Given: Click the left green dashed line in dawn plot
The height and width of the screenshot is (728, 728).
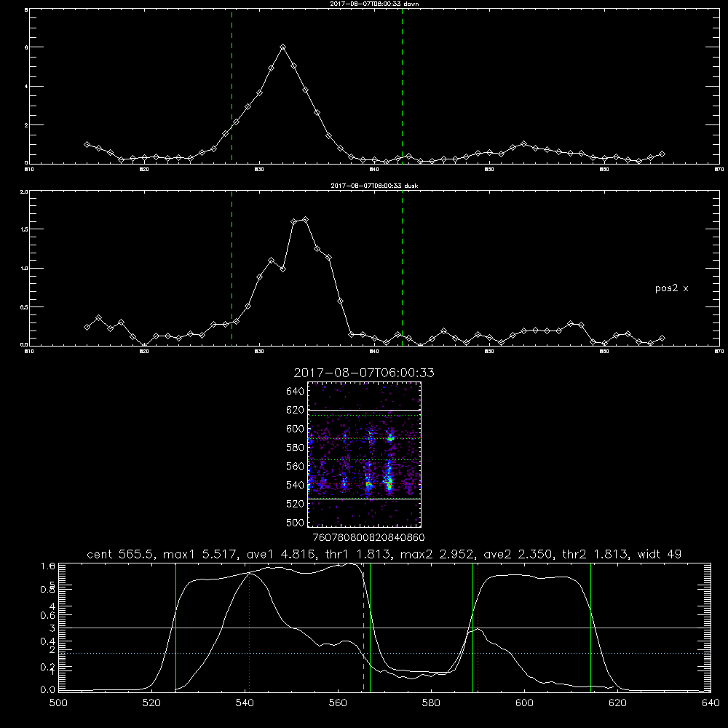Looking at the screenshot, I should 232,86.
